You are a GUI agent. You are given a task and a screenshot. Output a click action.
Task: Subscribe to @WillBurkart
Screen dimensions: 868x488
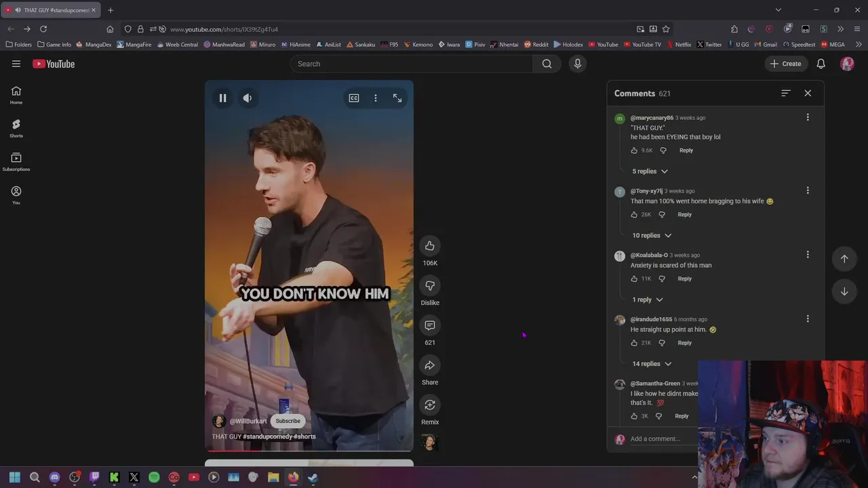pyautogui.click(x=288, y=421)
